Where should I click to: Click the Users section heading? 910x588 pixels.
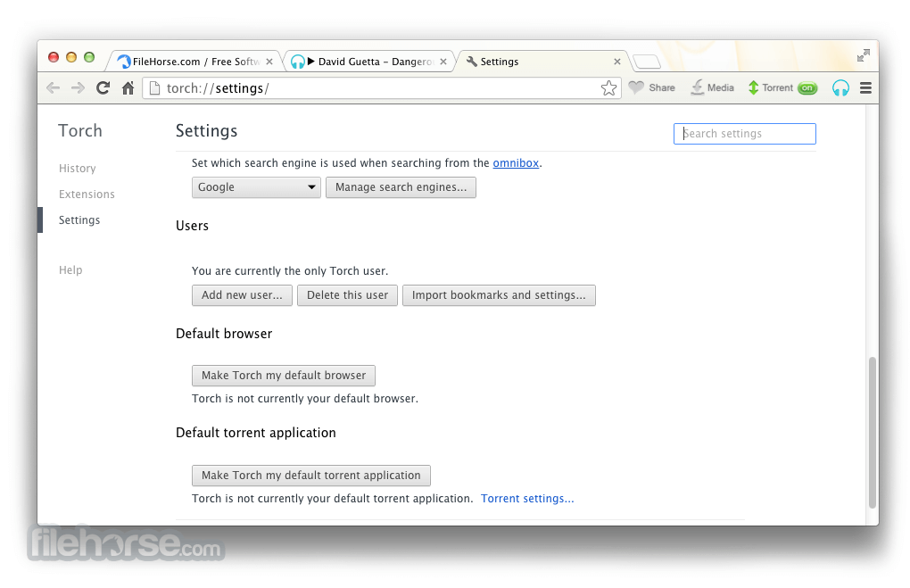pyautogui.click(x=192, y=226)
